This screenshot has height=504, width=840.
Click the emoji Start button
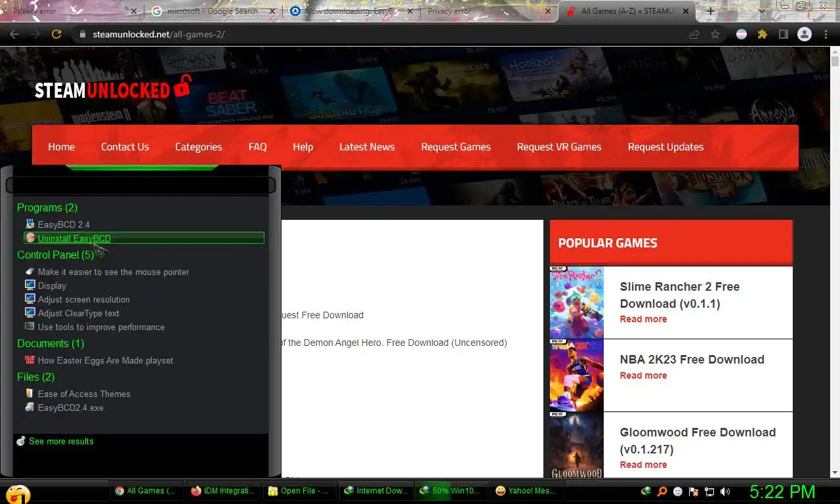coord(17,493)
